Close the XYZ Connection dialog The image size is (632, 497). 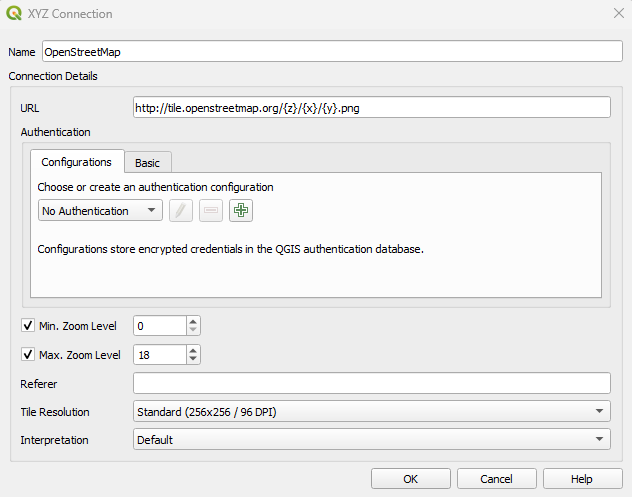point(619,13)
